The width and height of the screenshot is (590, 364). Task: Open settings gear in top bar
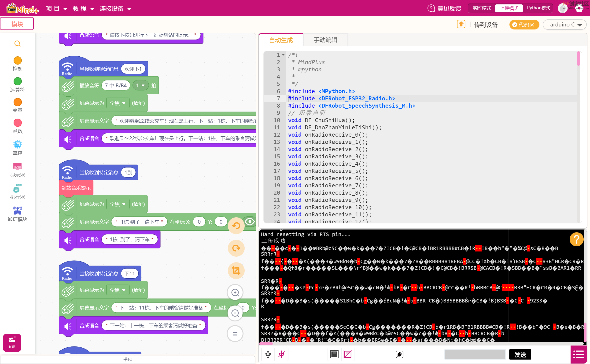tap(579, 8)
